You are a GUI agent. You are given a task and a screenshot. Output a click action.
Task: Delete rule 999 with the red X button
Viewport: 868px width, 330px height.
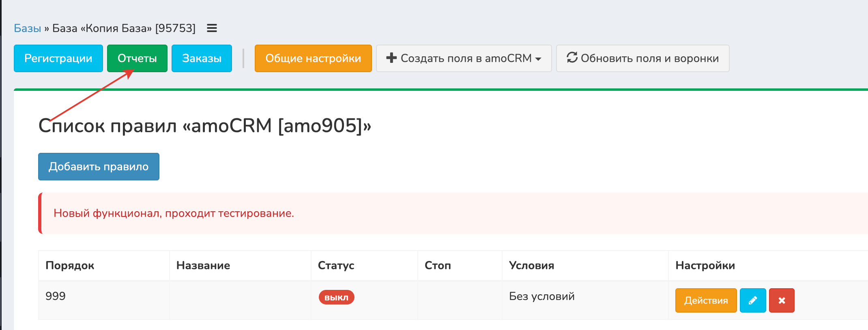coord(781,300)
